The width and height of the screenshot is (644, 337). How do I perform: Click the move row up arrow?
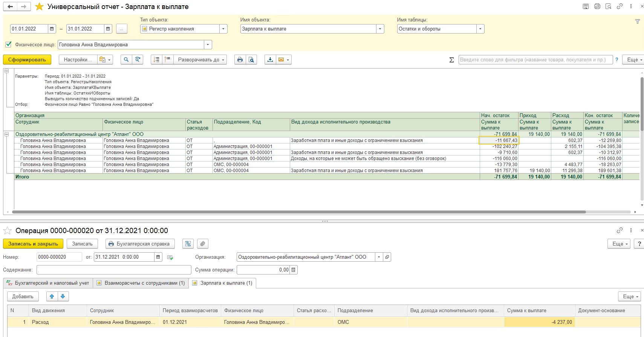click(52, 296)
